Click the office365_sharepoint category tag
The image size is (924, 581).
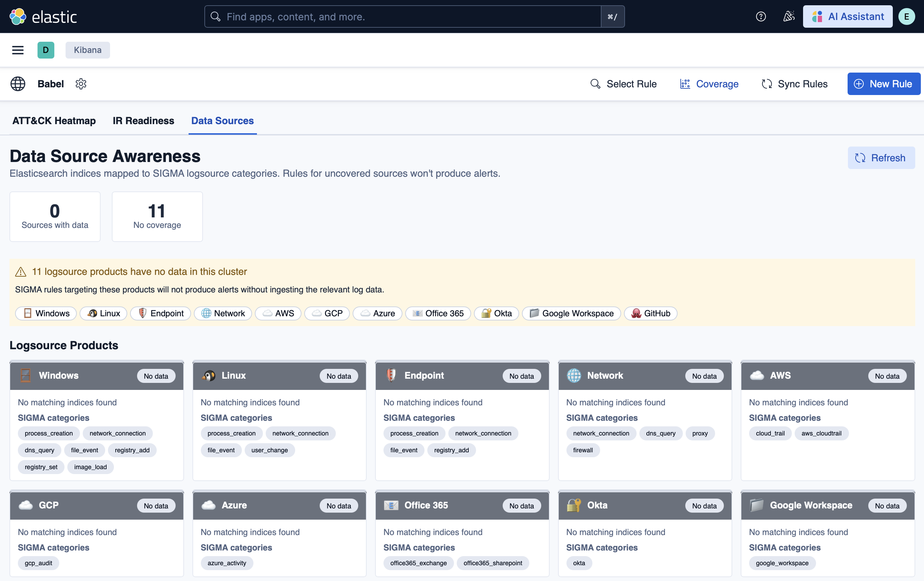coord(493,562)
